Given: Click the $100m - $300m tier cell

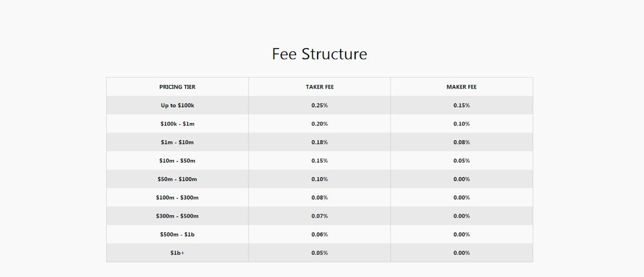Looking at the screenshot, I should [178, 198].
